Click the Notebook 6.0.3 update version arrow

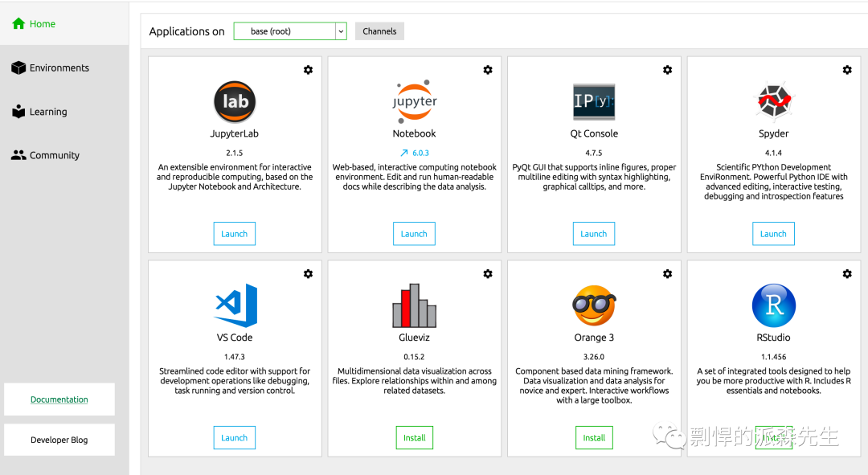[404, 153]
